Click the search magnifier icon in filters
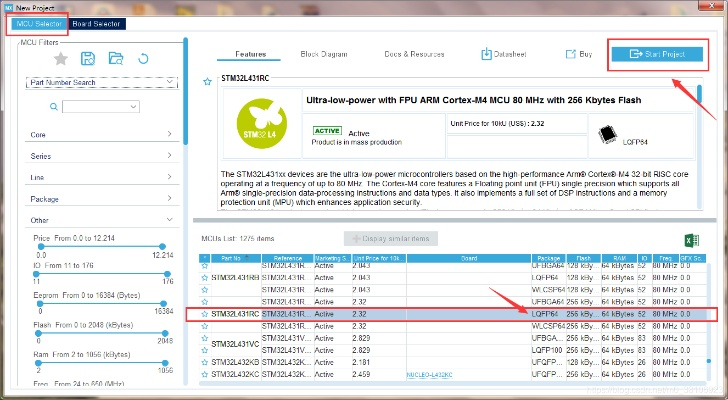 pos(53,106)
